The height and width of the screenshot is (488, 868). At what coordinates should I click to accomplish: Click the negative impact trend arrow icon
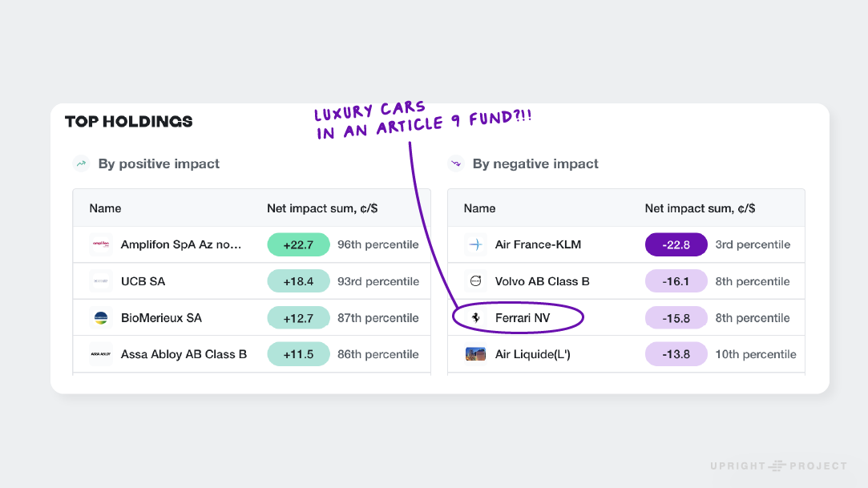pos(455,164)
